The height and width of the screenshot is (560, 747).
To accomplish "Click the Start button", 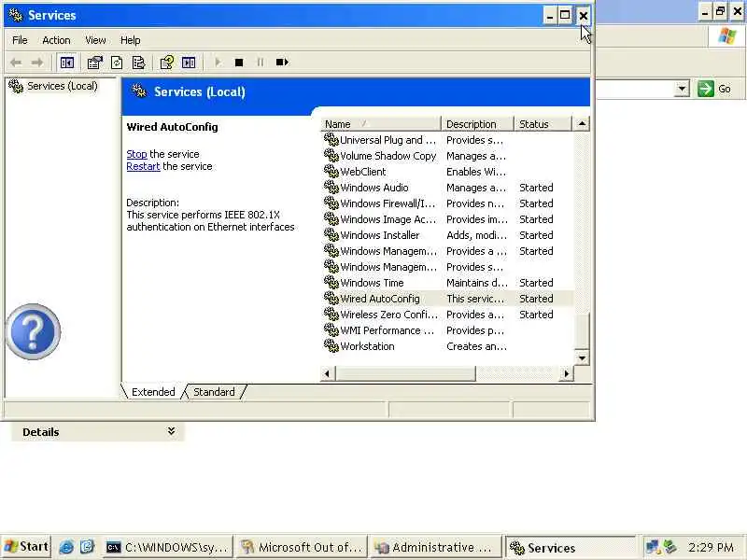I will (x=26, y=547).
